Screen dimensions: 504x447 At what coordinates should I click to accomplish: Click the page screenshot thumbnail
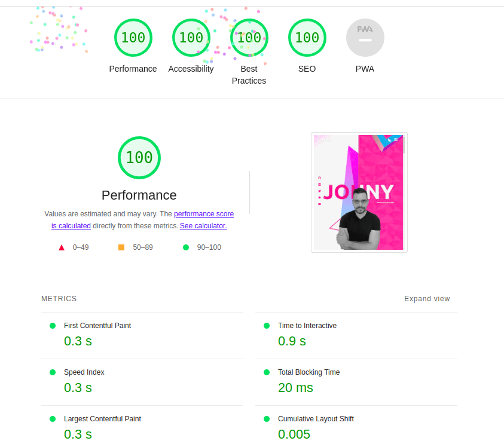pos(359,192)
